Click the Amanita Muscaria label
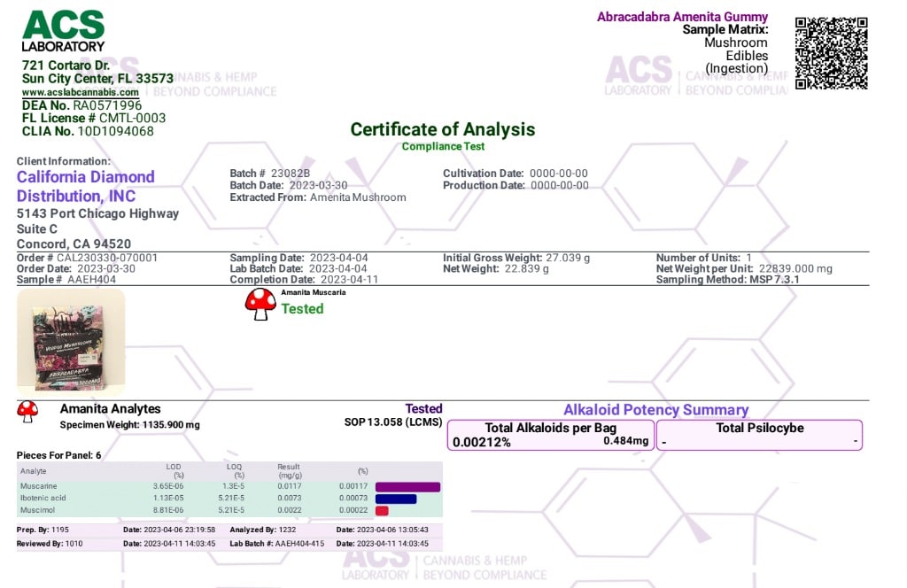 (314, 292)
